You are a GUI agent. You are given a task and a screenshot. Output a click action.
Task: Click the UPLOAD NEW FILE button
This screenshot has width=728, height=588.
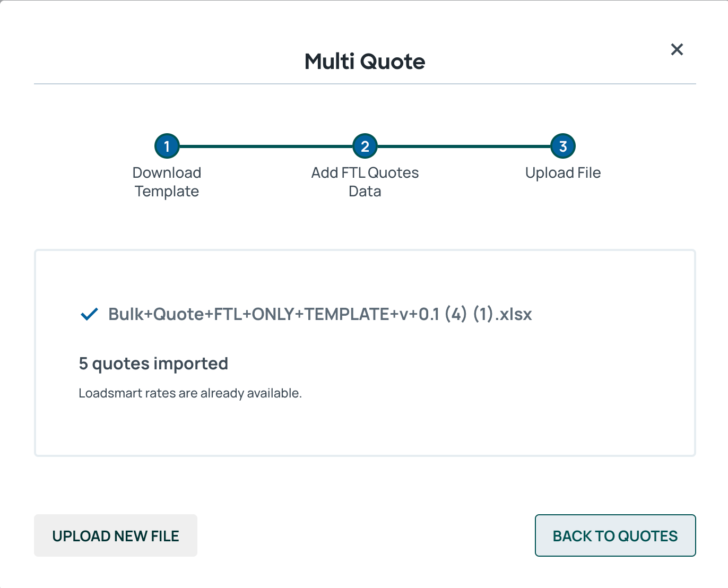116,535
